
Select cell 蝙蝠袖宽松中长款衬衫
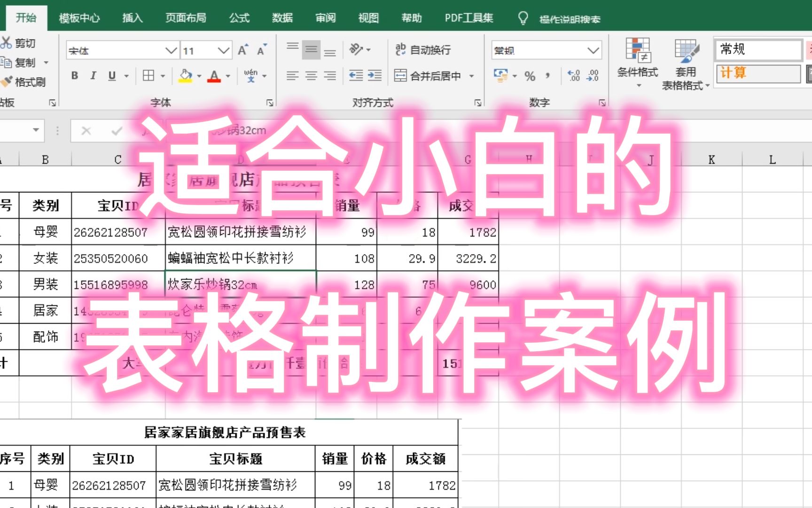point(241,258)
